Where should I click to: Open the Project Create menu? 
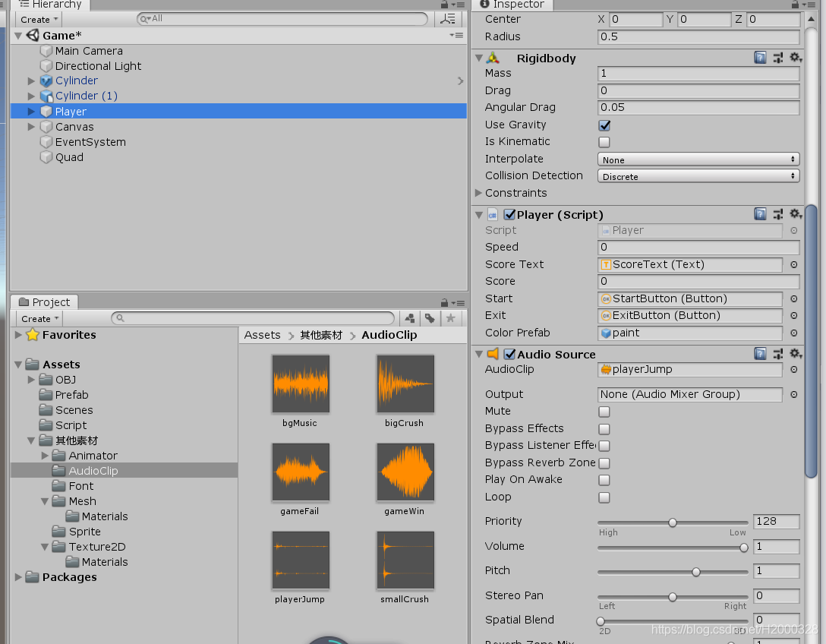[39, 319]
